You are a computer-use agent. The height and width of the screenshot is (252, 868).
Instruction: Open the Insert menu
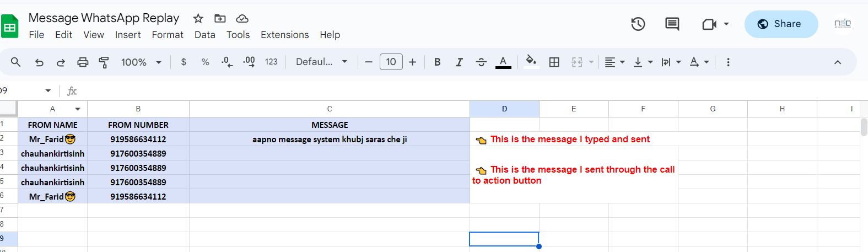pyautogui.click(x=128, y=35)
